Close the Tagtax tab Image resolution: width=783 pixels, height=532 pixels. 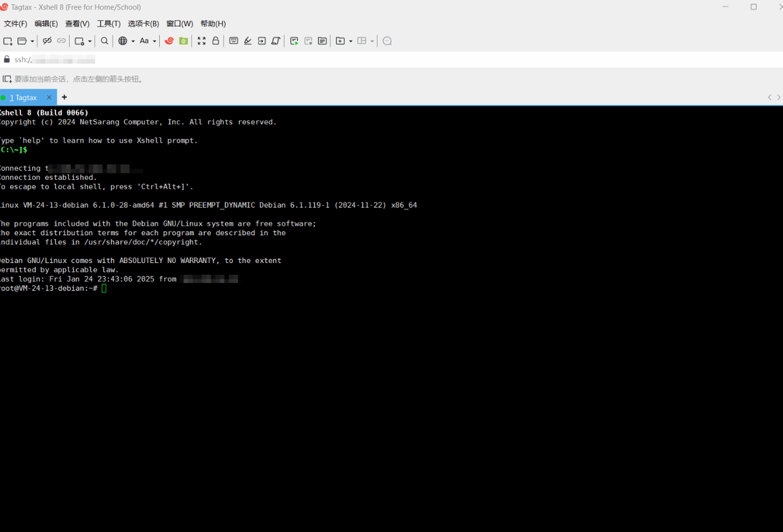(49, 98)
